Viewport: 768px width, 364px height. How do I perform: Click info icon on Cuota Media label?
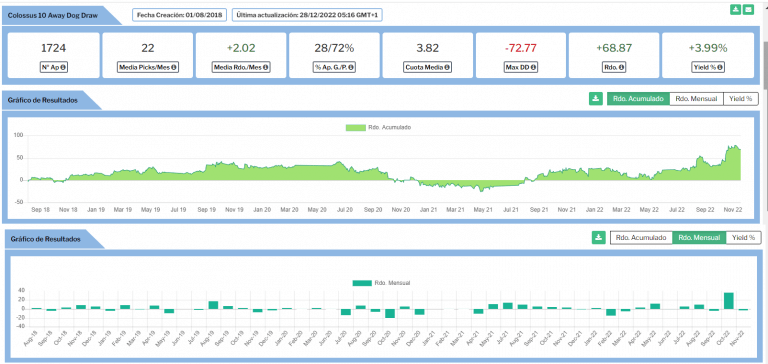(446, 67)
